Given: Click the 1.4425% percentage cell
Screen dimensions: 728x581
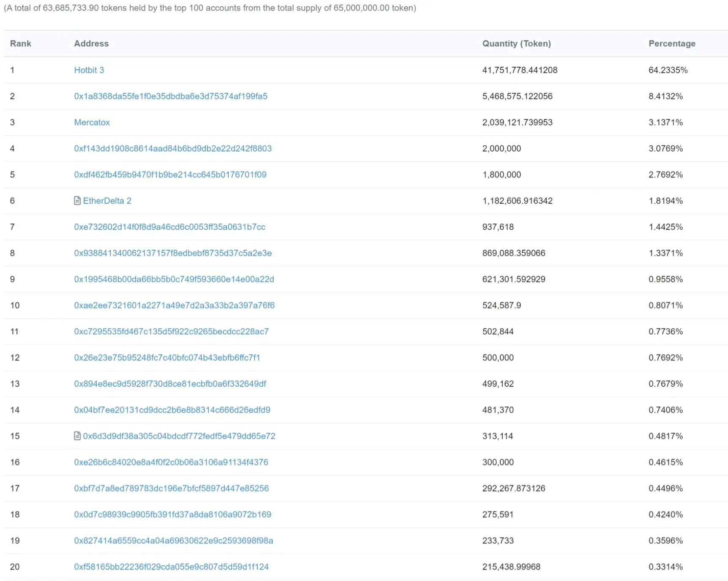Looking at the screenshot, I should 666,227.
